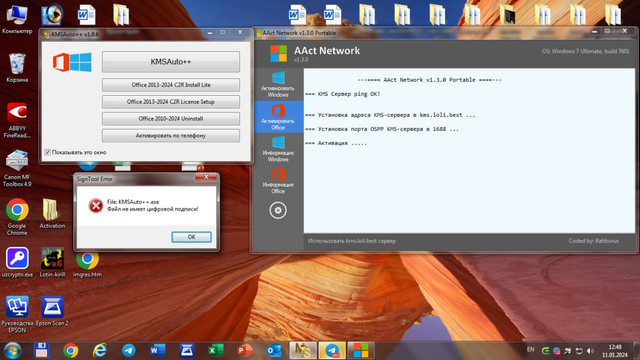Close the KMSAuto++ window

240,32
